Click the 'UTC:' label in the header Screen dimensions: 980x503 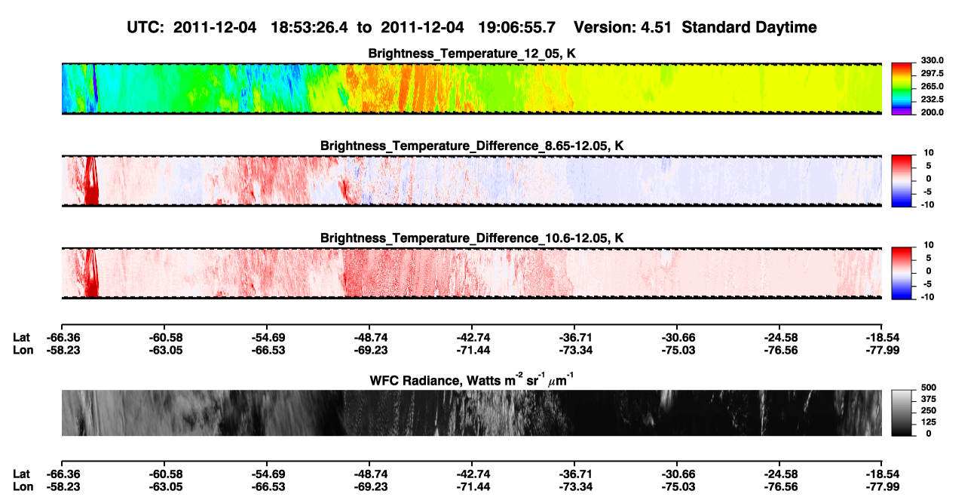point(147,28)
